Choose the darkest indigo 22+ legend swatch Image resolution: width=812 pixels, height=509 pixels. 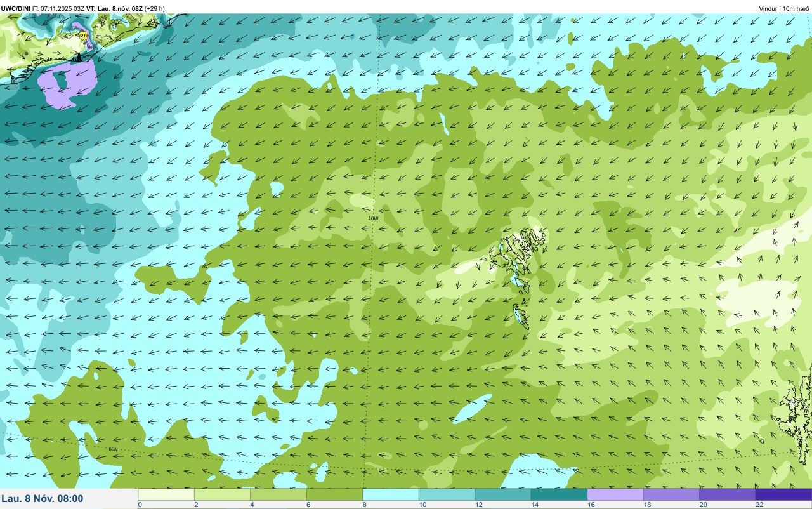(x=783, y=494)
